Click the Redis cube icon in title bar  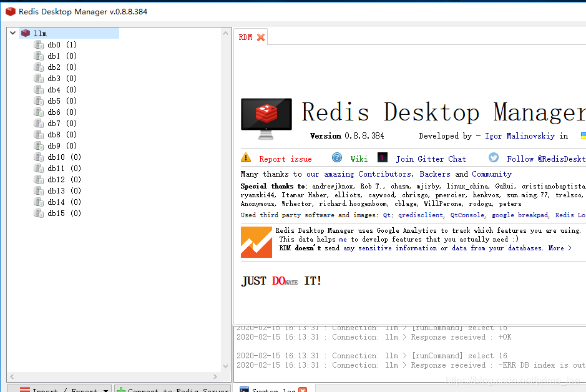click(x=9, y=11)
